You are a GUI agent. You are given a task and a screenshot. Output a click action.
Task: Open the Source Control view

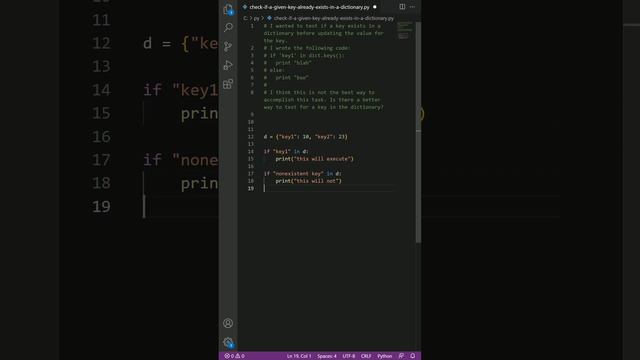pos(228,46)
